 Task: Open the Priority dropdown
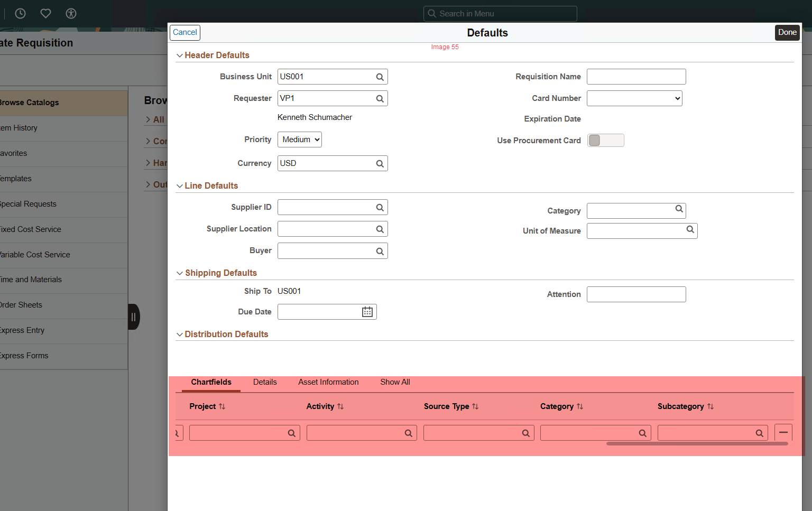click(x=300, y=140)
